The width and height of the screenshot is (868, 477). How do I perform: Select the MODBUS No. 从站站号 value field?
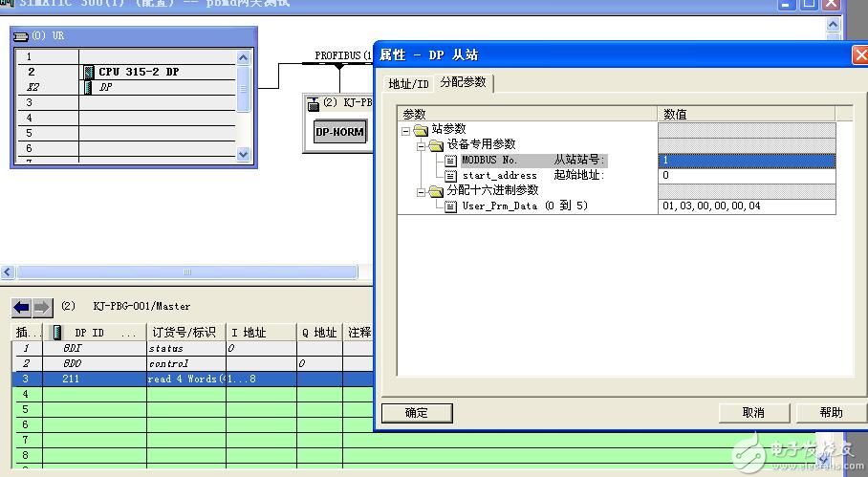[747, 161]
